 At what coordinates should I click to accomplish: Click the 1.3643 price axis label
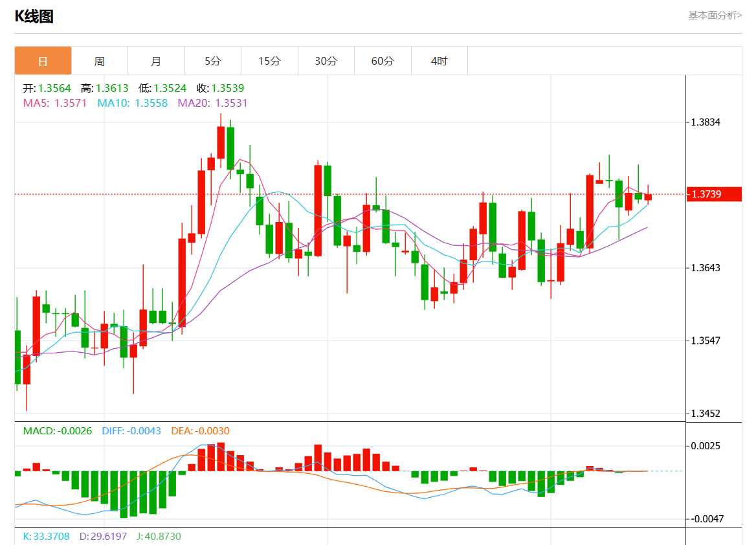[706, 268]
